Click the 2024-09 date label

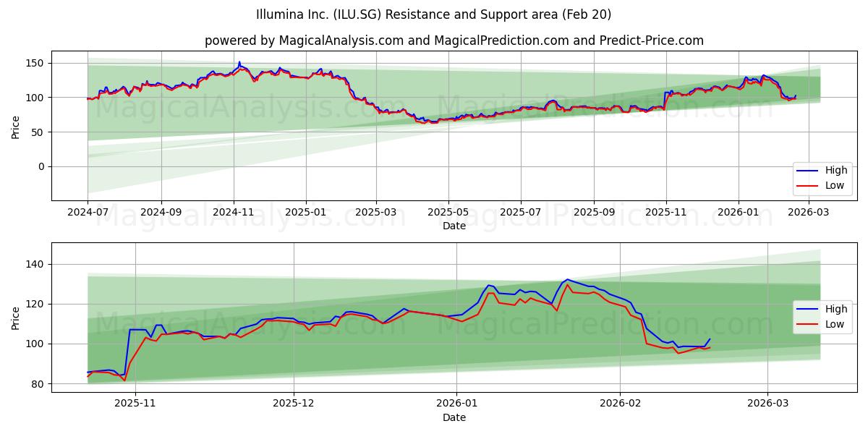click(161, 213)
